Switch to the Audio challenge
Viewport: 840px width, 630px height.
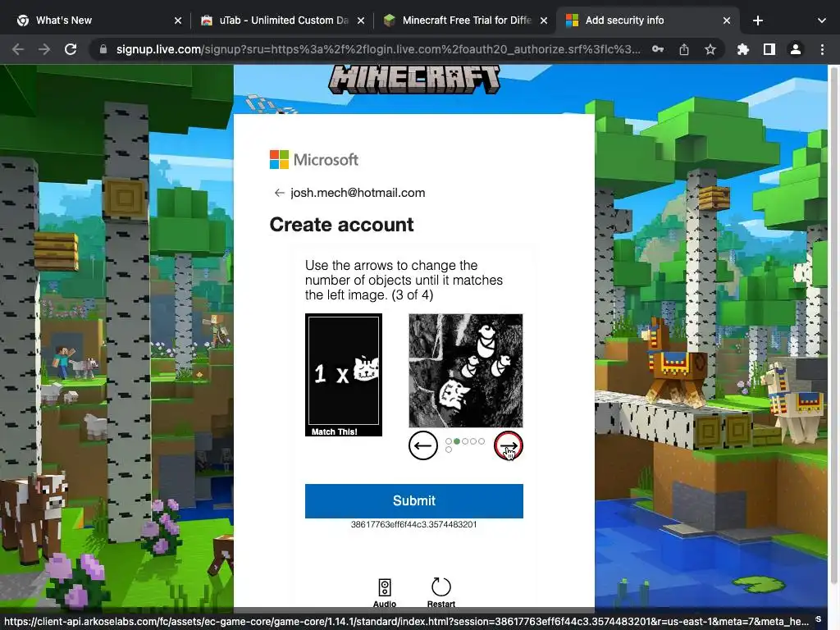[x=385, y=592]
